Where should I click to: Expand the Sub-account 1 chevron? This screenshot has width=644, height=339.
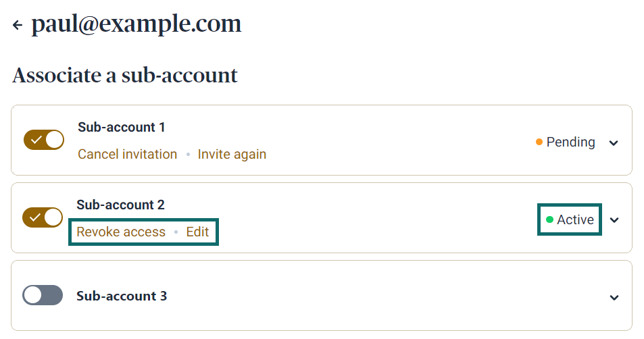point(614,143)
